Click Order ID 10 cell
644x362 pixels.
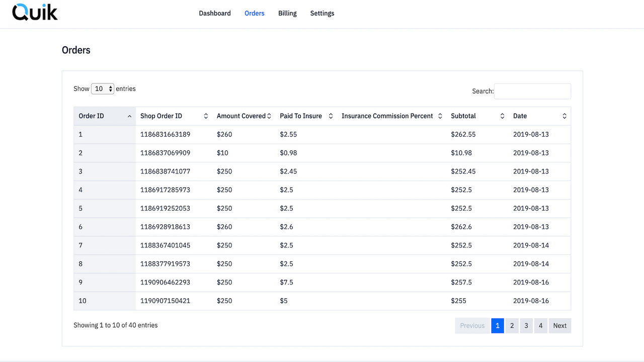(x=105, y=301)
